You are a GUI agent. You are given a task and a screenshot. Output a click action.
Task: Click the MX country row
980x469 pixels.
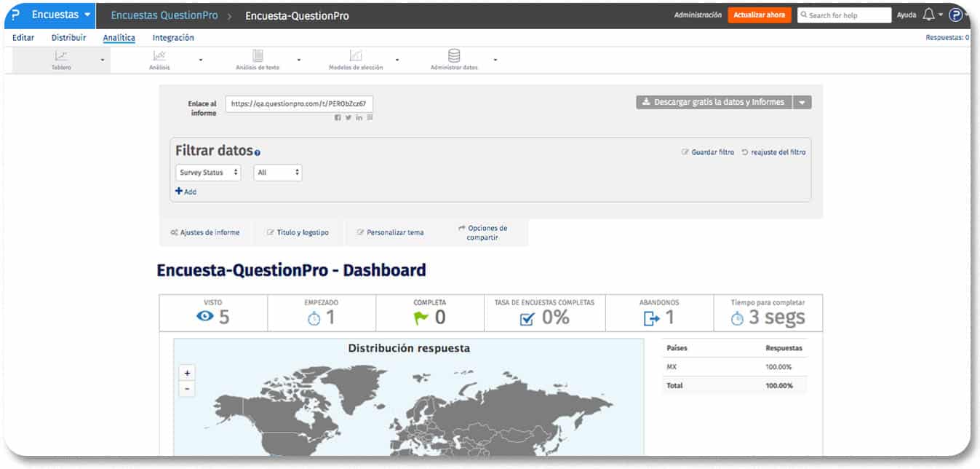[734, 367]
